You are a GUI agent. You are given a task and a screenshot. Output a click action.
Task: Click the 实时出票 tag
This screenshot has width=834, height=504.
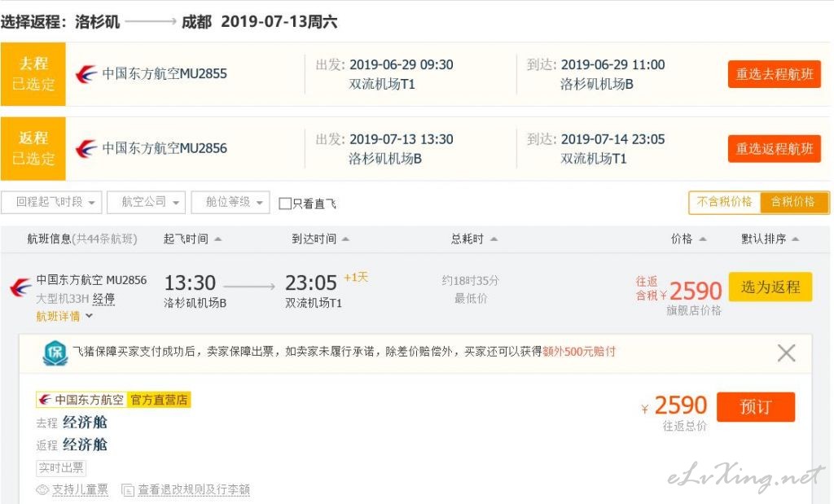point(61,468)
